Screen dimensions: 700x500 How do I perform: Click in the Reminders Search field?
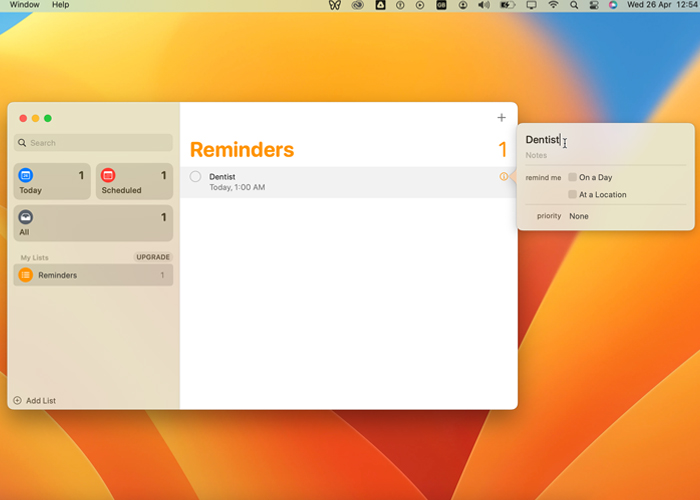[93, 143]
